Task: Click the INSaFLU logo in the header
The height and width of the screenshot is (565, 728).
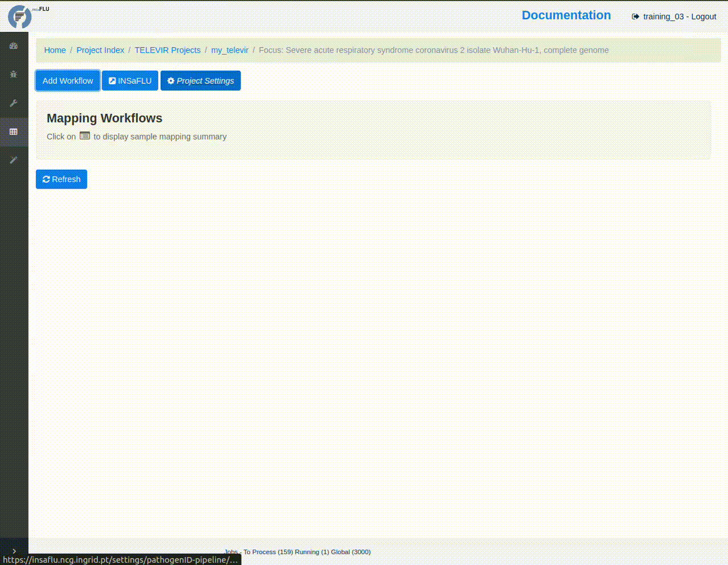Action: pos(27,16)
